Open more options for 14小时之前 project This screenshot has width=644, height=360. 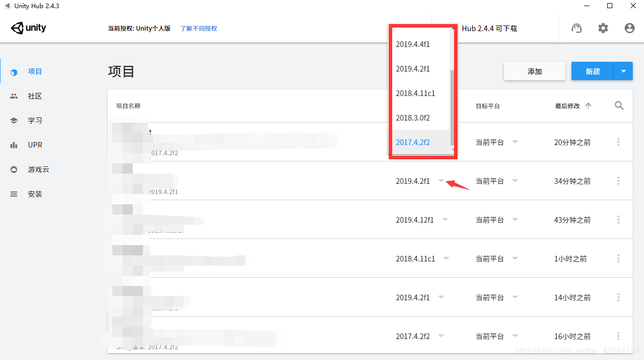tap(618, 298)
